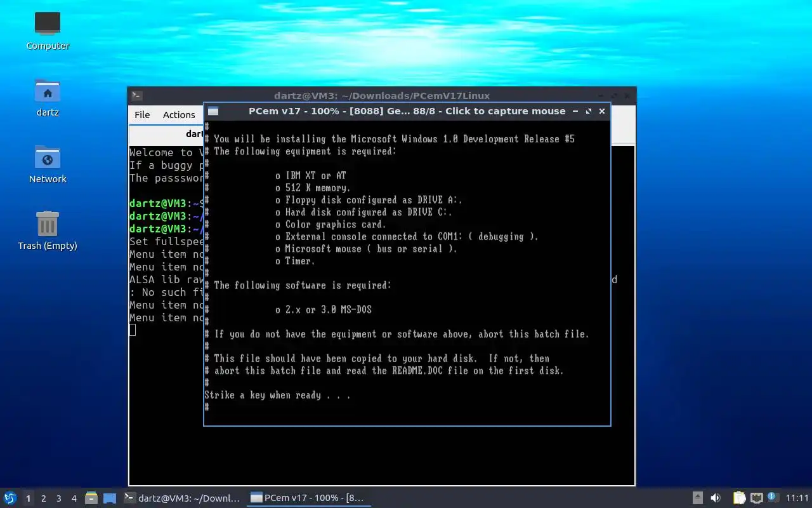Open the File menu in terminal
Image resolution: width=812 pixels, height=508 pixels.
(x=142, y=114)
